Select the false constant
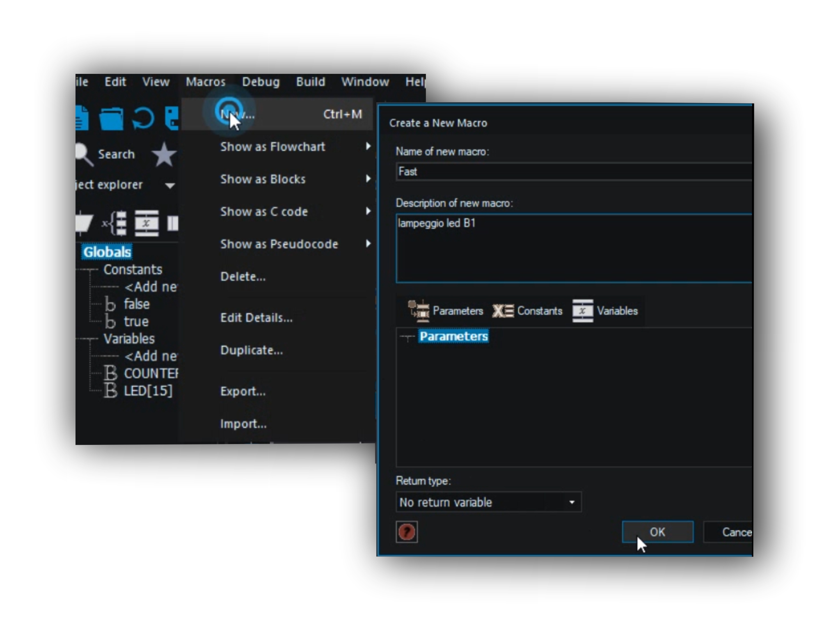Viewport: 840px width, 639px height. tap(137, 304)
